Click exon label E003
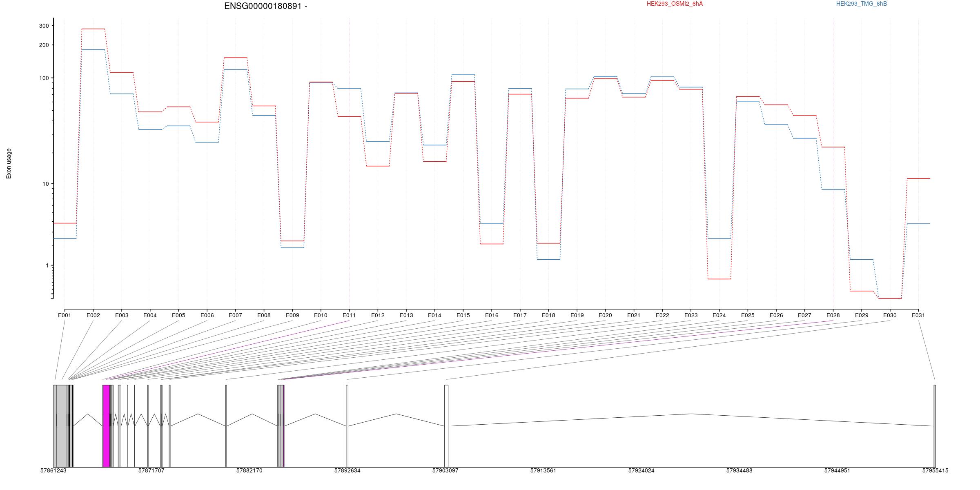 point(122,315)
